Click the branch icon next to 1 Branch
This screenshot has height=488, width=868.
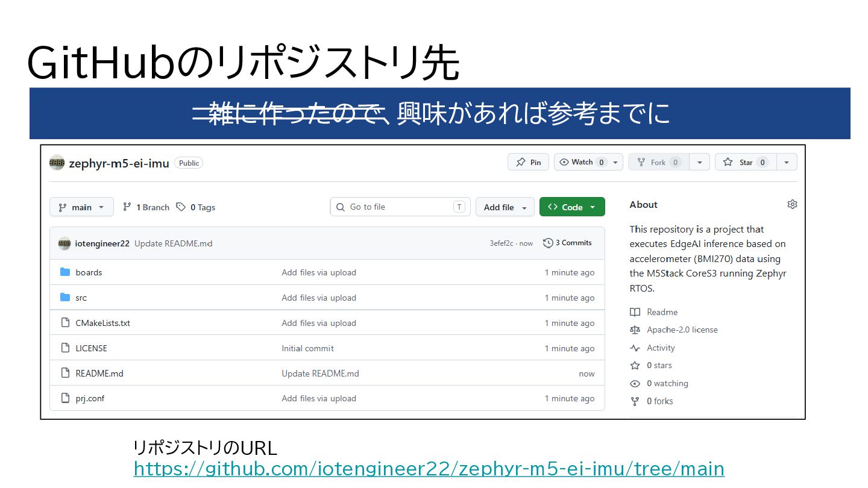click(127, 207)
